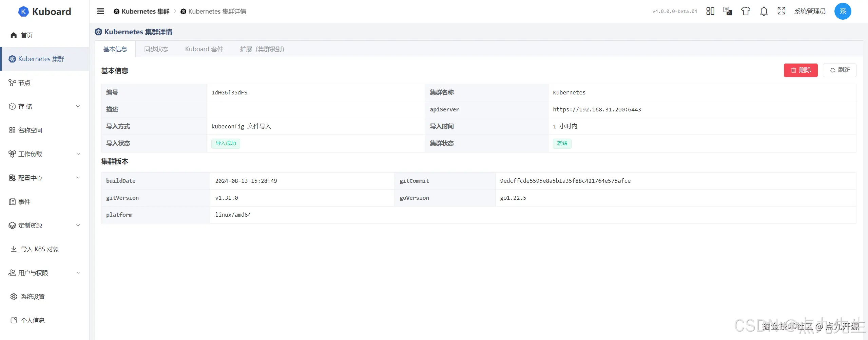
Task: Click the Kubernetes wheel icon in sidebar
Action: click(12, 59)
